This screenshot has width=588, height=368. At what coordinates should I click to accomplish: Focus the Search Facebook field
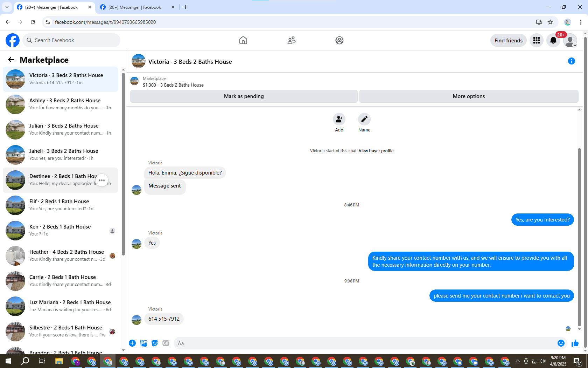click(x=71, y=40)
